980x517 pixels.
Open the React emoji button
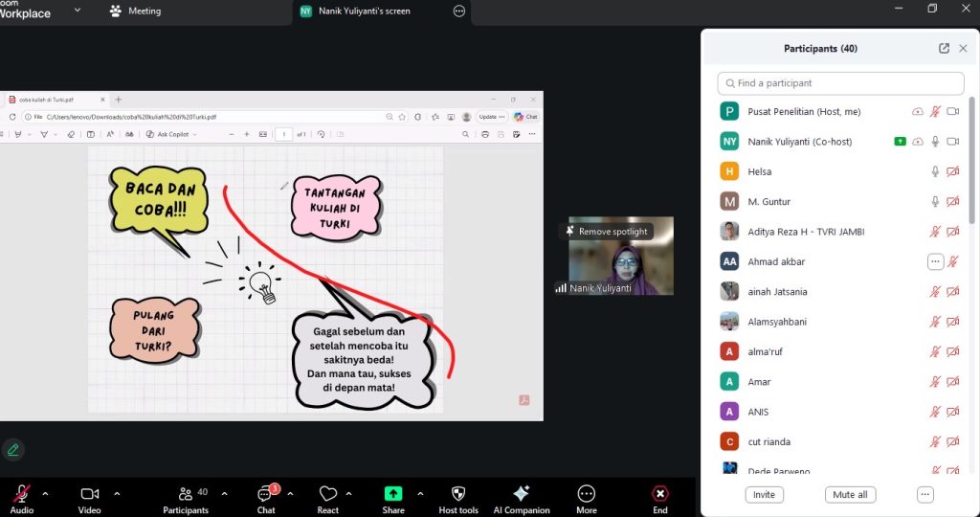328,494
